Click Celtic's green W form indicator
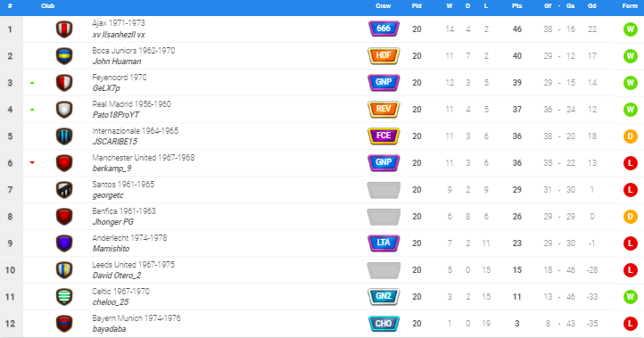Viewport: 644px width, 338px height. [630, 296]
